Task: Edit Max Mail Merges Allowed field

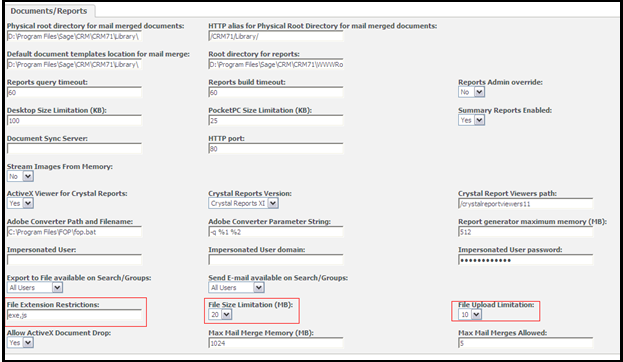Action: (x=525, y=343)
